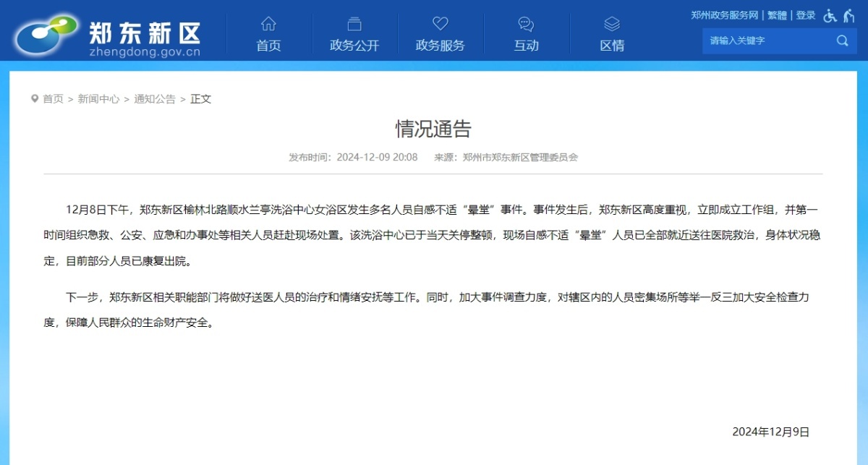This screenshot has height=465, width=868.
Task: Open the 互动 menu label
Action: (526, 46)
